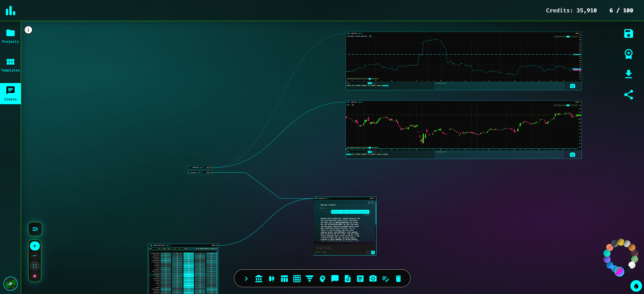Toggle the canvas lock icon

pos(35,276)
